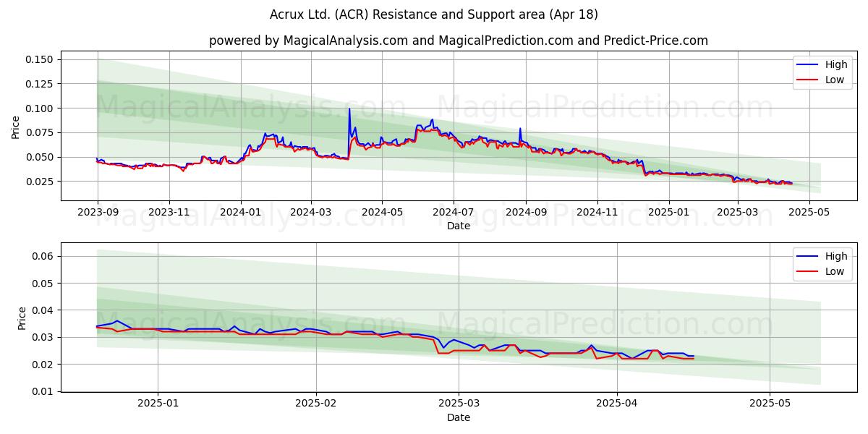Click the 'Date' axis title under the bottom chart
Screen dimensions: 868x434
click(459, 417)
